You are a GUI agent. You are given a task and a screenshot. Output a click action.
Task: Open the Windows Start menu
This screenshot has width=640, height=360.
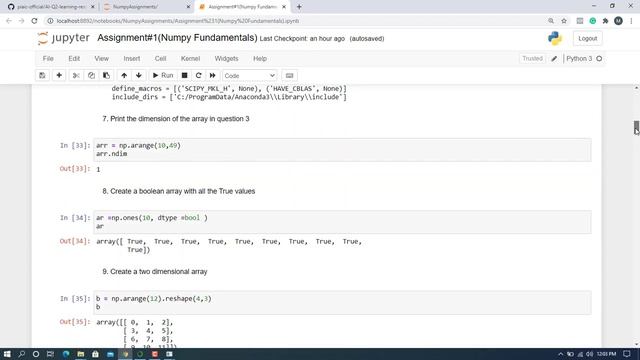coord(7,354)
